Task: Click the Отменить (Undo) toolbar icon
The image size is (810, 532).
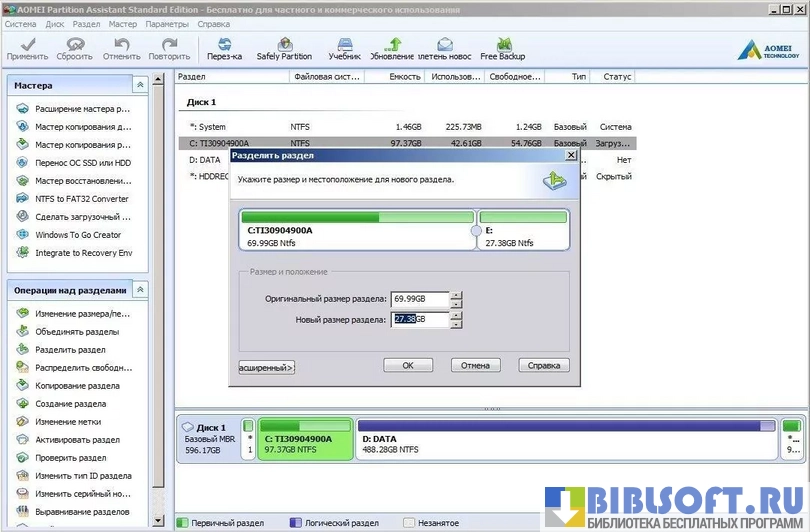Action: [x=121, y=47]
